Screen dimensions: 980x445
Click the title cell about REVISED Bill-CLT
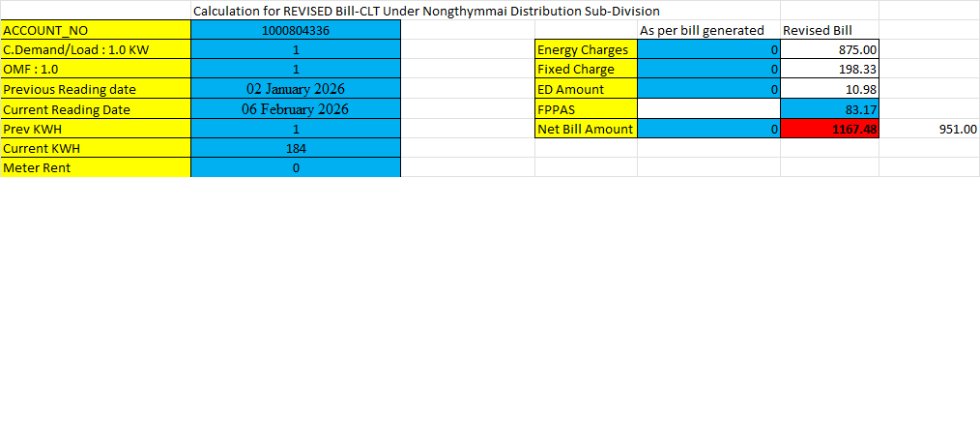pyautogui.click(x=426, y=11)
